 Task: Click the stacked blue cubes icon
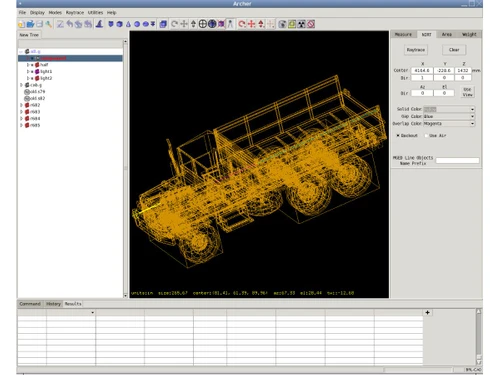pyautogui.click(x=163, y=24)
